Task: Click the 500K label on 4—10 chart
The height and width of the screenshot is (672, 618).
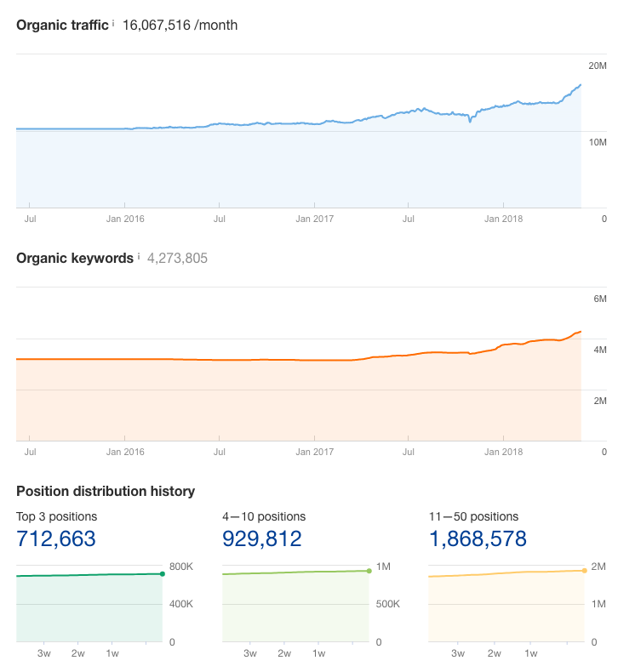Action: pyautogui.click(x=387, y=604)
